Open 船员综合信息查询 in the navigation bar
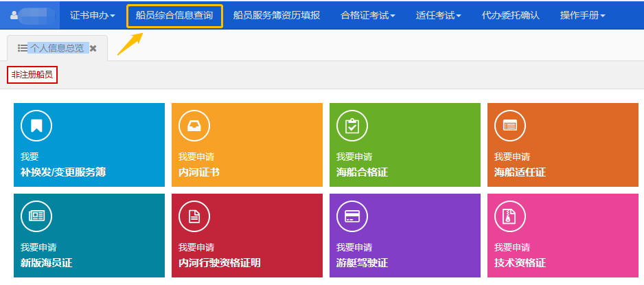Viewport: 644px width, 285px height. [174, 15]
